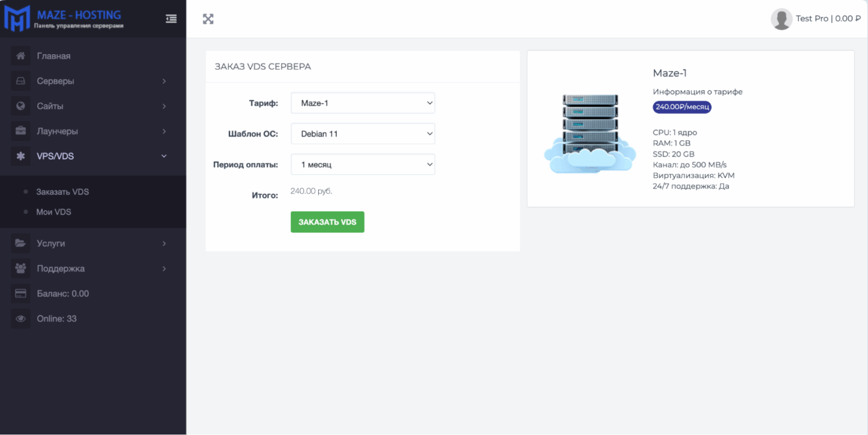Click the sidebar collapse icon near the logo

coord(171,19)
